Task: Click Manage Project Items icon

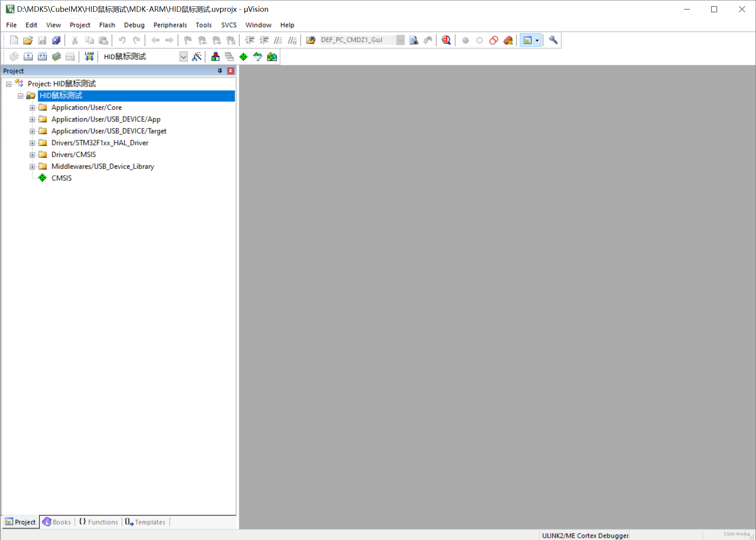Action: click(x=215, y=57)
